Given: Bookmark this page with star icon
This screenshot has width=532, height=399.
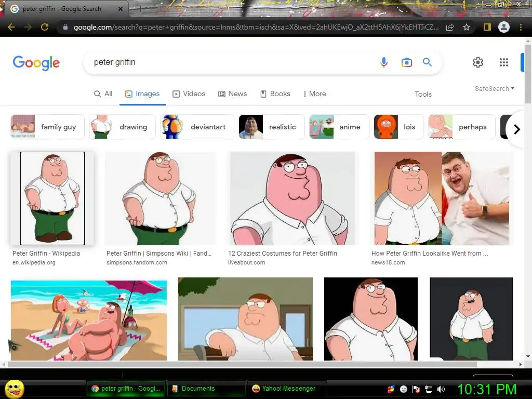Looking at the screenshot, I should 467,27.
